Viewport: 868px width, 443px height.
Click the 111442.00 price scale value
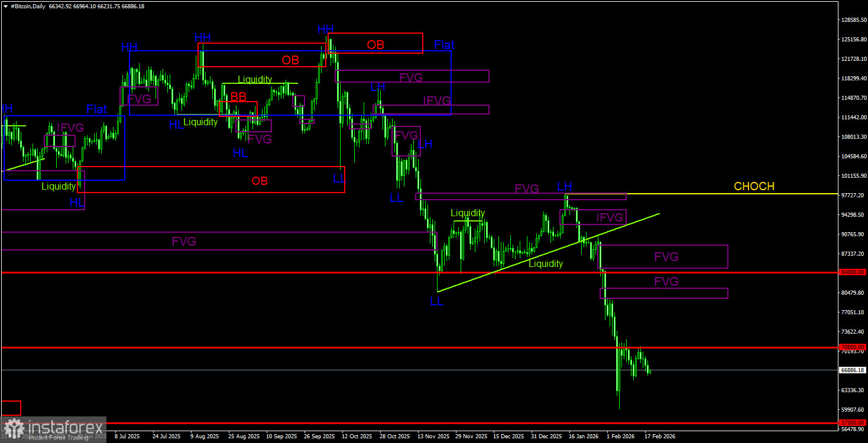tap(854, 118)
